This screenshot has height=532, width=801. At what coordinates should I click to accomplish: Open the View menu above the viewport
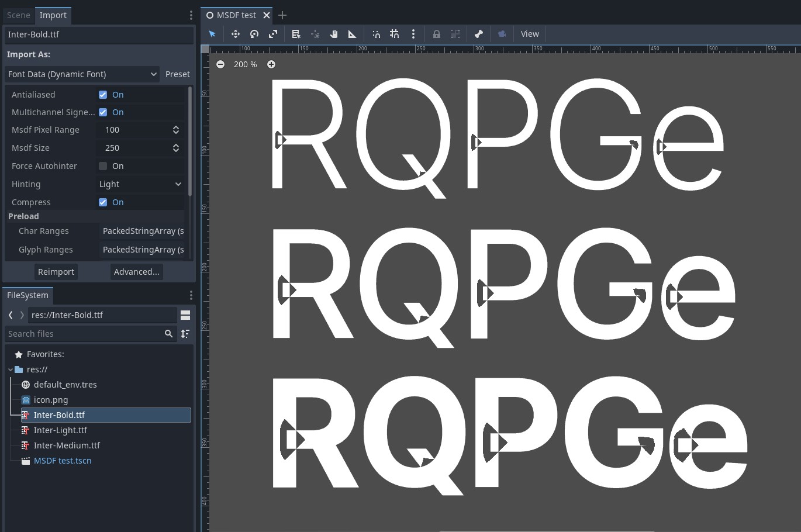(529, 34)
